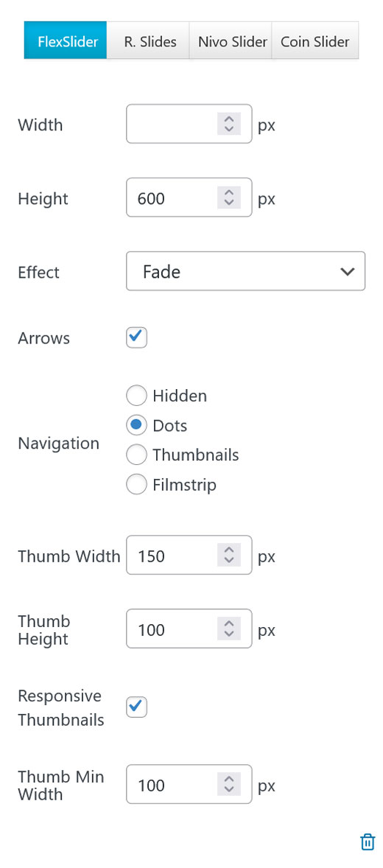Select Hidden navigation option
Screen dimensions: 383x868
137,396
